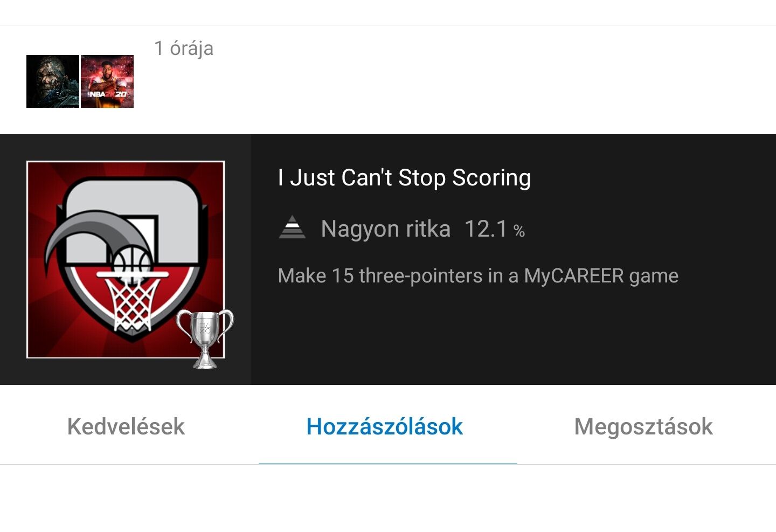Click the blank white strip above the timestamp
This screenshot has width=776, height=532.
(x=388, y=12)
